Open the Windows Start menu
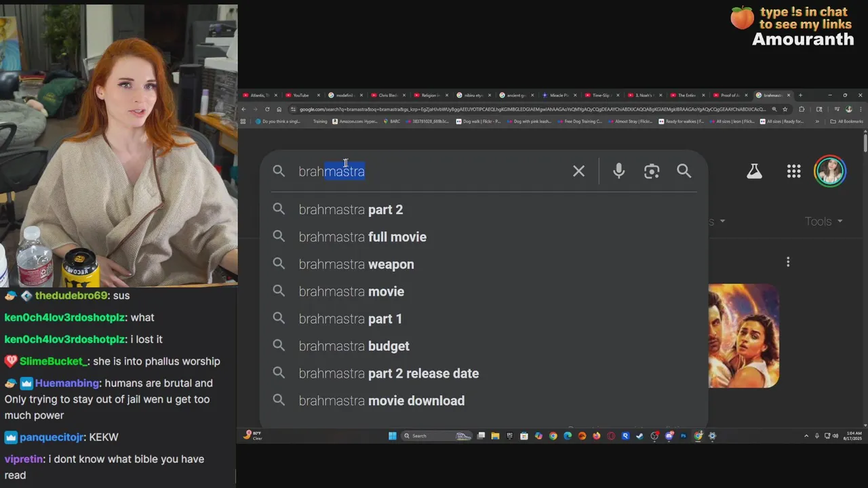 click(392, 436)
